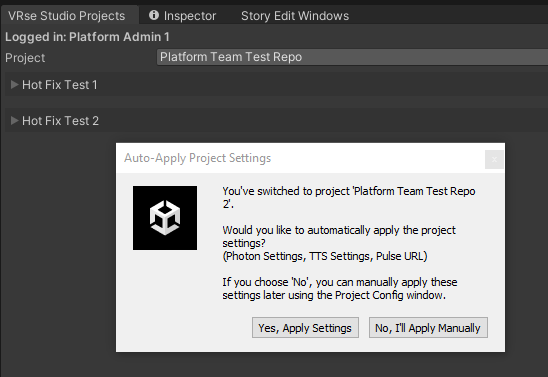Image resolution: width=548 pixels, height=377 pixels.
Task: Expand the Hot Fix Test 1 foldout arrow
Action: click(14, 85)
